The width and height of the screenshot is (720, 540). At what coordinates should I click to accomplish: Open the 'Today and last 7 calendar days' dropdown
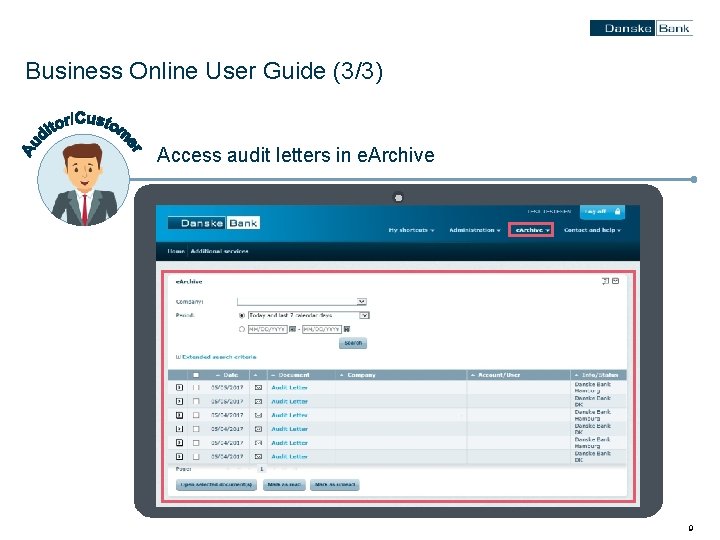pyautogui.click(x=309, y=315)
